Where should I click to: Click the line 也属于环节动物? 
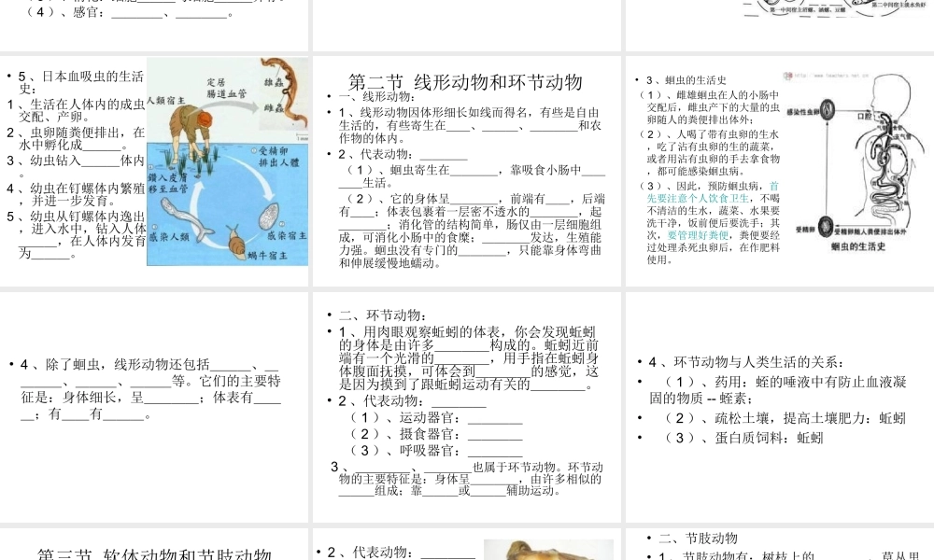point(468,479)
